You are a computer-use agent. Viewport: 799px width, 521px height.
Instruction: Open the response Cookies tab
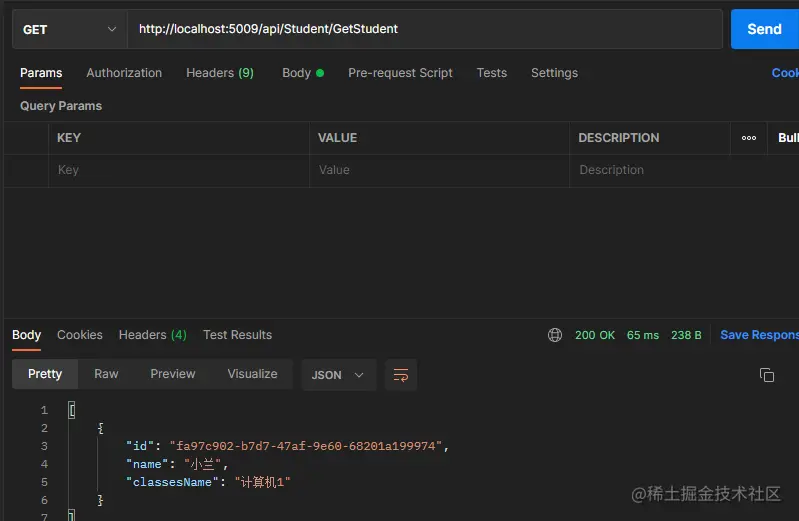pos(80,335)
